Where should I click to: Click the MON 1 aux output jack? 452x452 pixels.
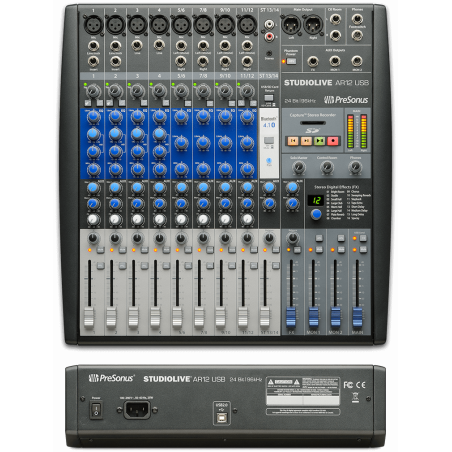click(335, 61)
